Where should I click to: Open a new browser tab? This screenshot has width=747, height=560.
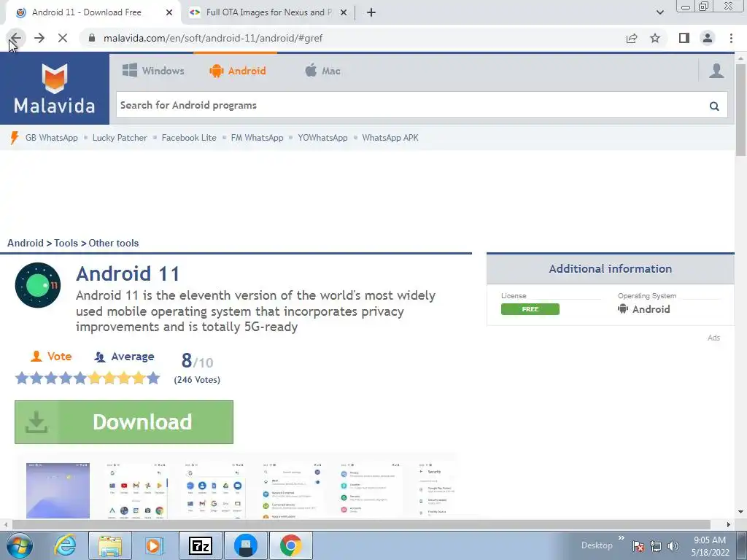tap(371, 12)
